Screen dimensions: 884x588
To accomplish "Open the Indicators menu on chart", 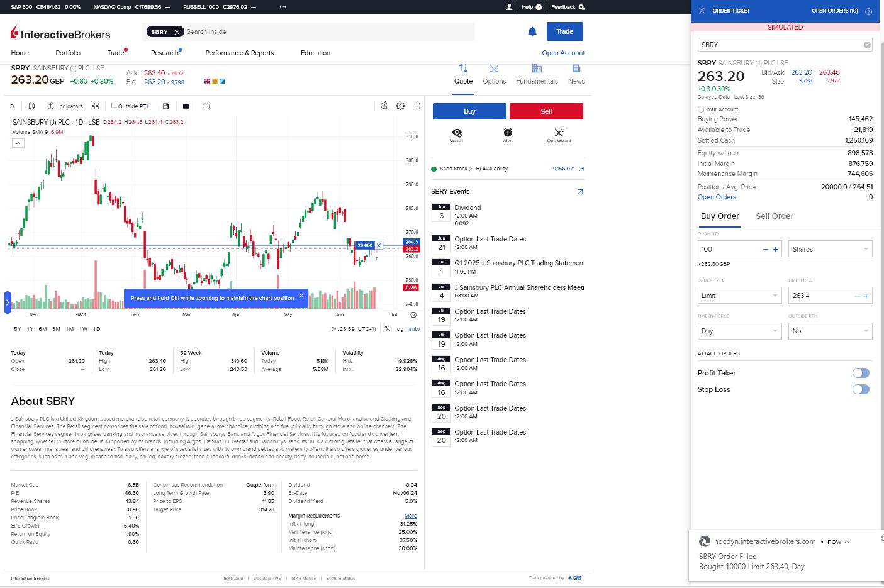I will [x=65, y=106].
